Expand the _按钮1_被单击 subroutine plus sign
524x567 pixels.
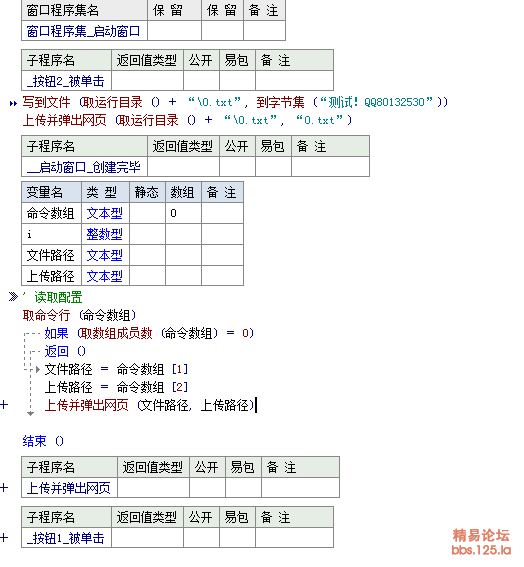point(4,538)
